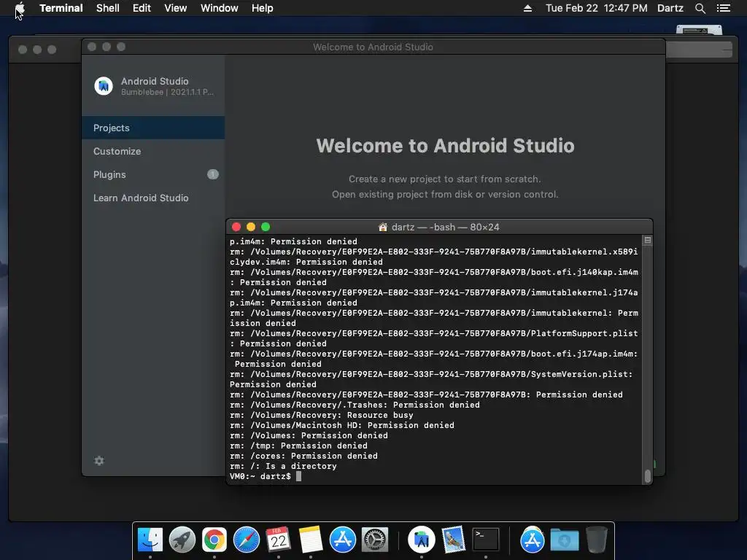Open the View menu
This screenshot has width=747, height=560.
175,8
